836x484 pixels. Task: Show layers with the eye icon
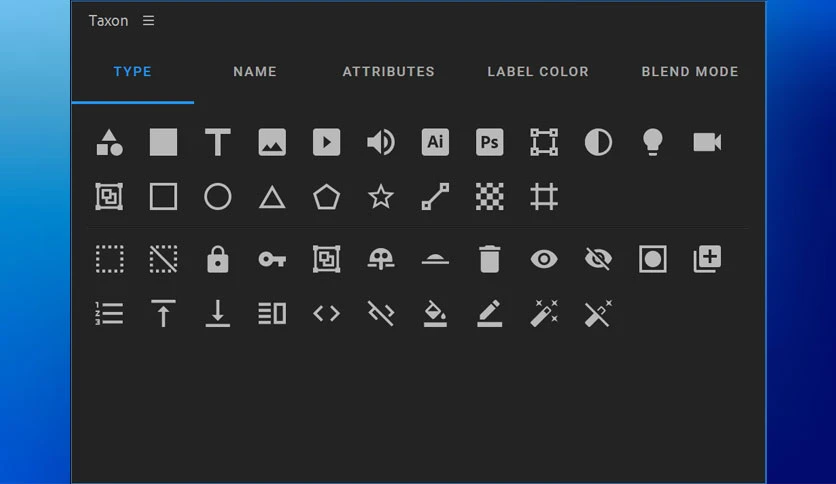point(544,259)
